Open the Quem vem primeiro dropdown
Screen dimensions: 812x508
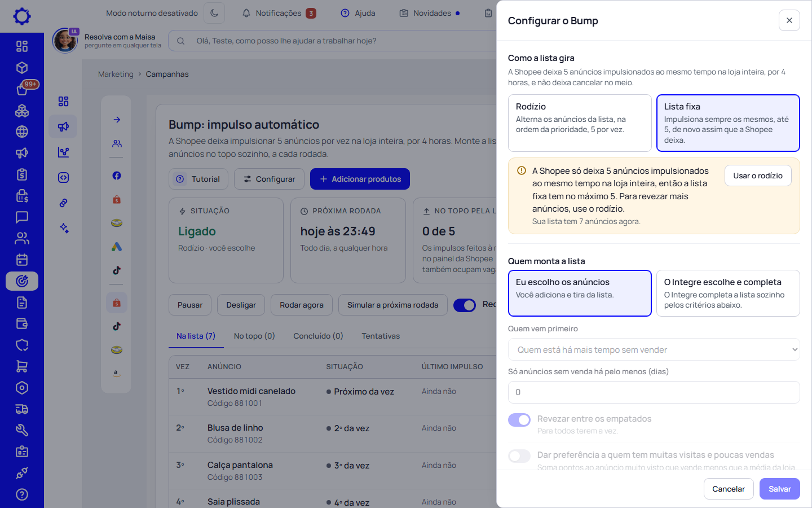pyautogui.click(x=654, y=349)
